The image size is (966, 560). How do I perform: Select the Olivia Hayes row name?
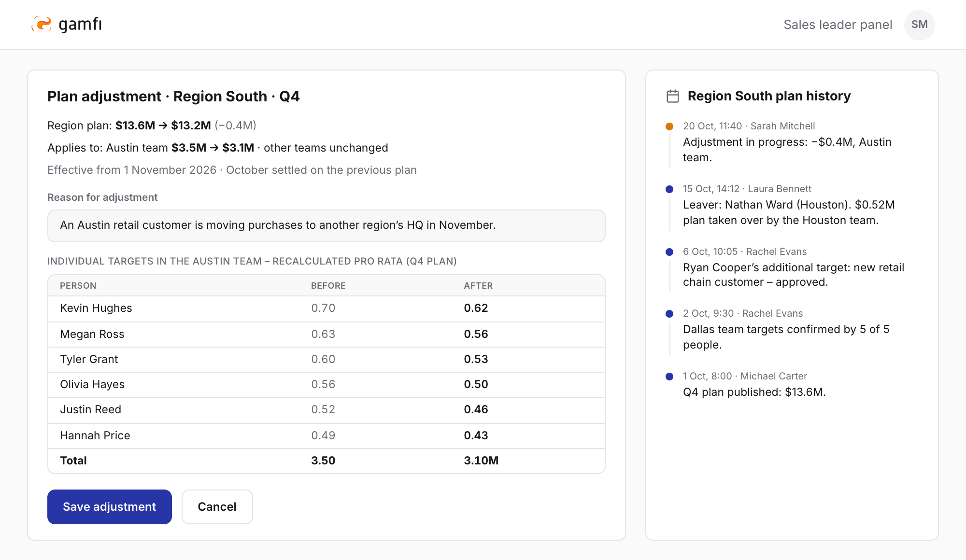(x=92, y=384)
